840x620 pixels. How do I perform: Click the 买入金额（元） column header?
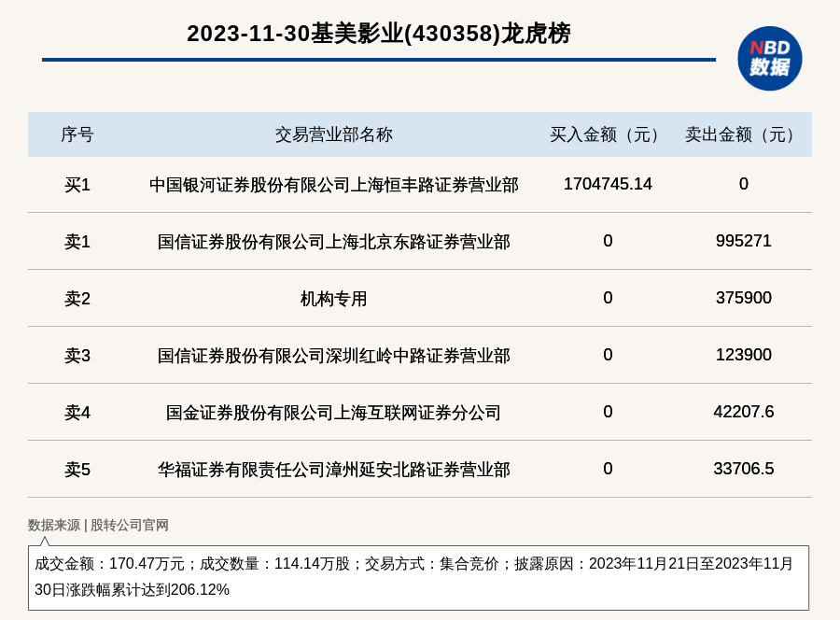point(608,134)
